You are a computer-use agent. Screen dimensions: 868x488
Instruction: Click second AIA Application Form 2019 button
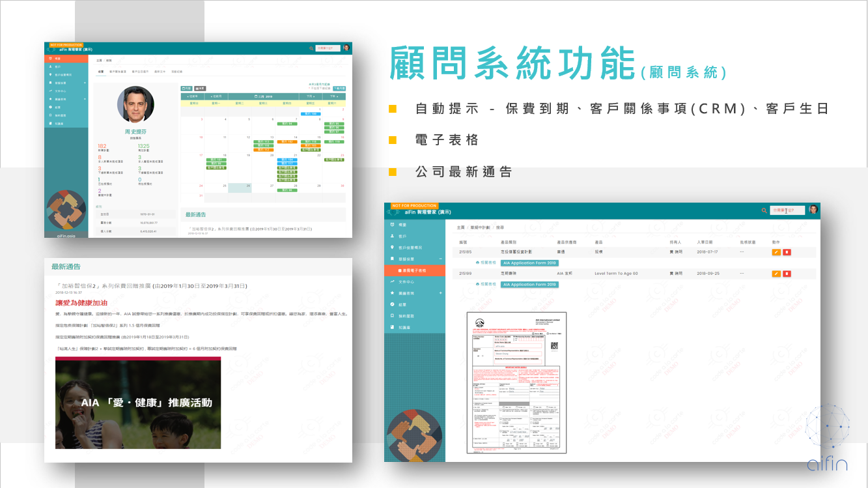(x=529, y=285)
